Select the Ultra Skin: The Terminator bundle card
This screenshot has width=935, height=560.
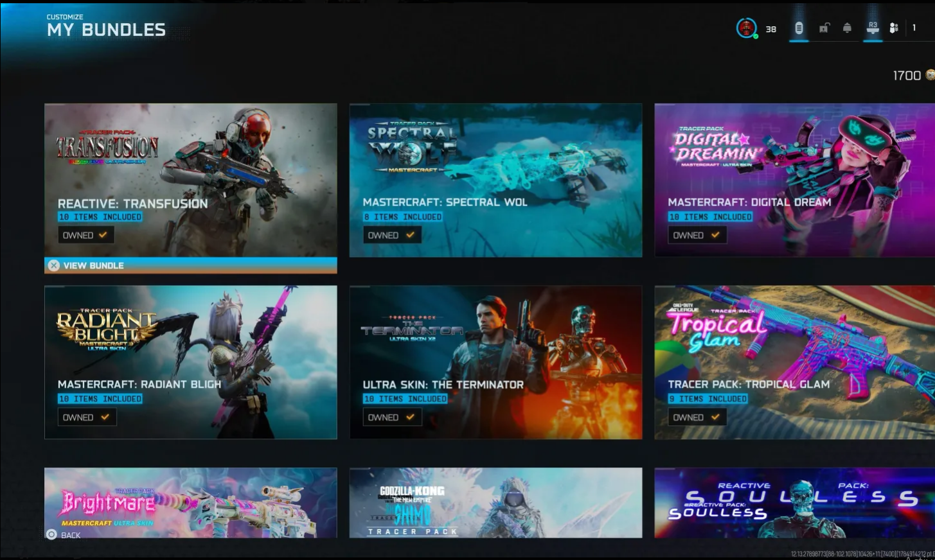(x=495, y=362)
